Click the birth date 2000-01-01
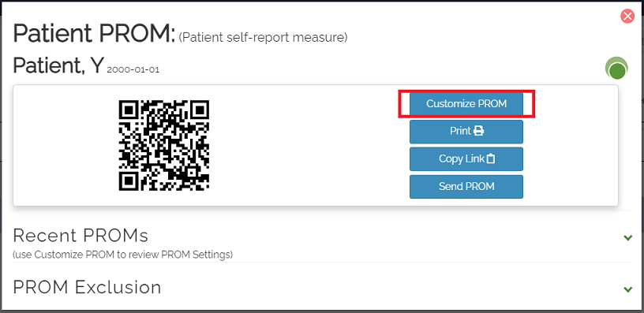 [x=133, y=70]
